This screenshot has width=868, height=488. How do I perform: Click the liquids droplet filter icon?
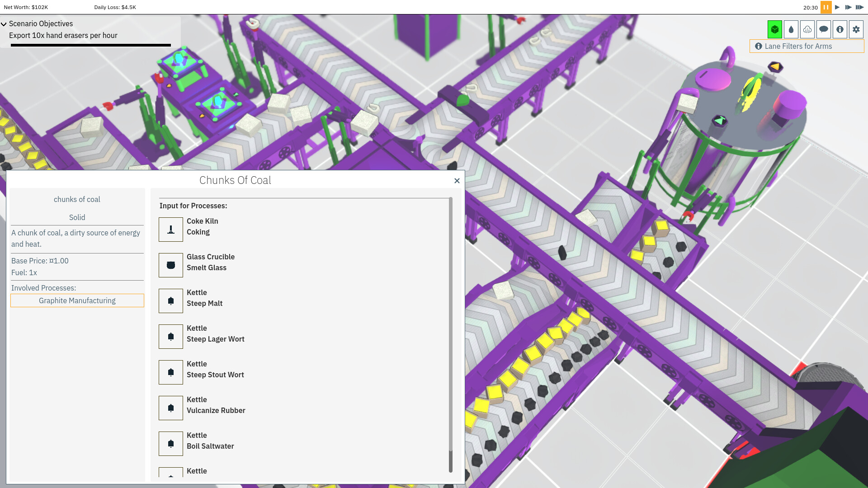click(791, 29)
